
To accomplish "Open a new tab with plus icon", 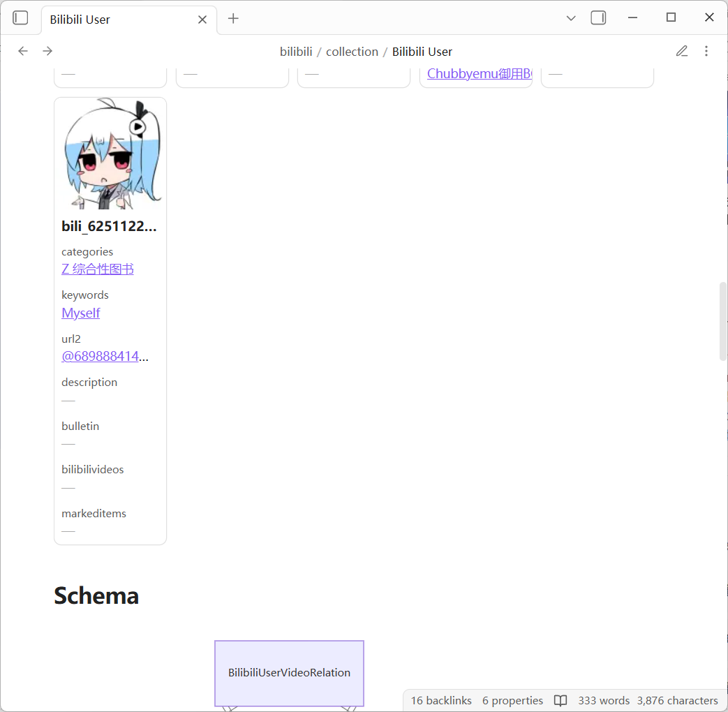I will click(233, 19).
